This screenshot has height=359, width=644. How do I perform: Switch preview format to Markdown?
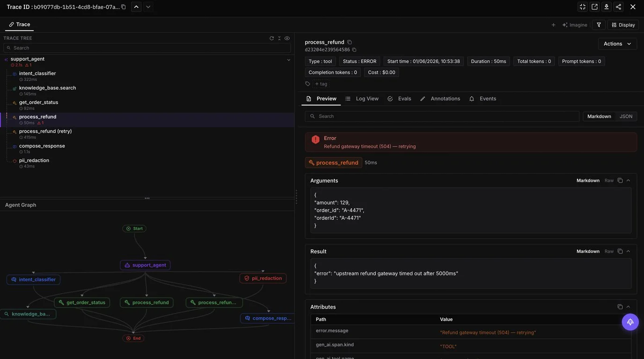[x=599, y=116]
